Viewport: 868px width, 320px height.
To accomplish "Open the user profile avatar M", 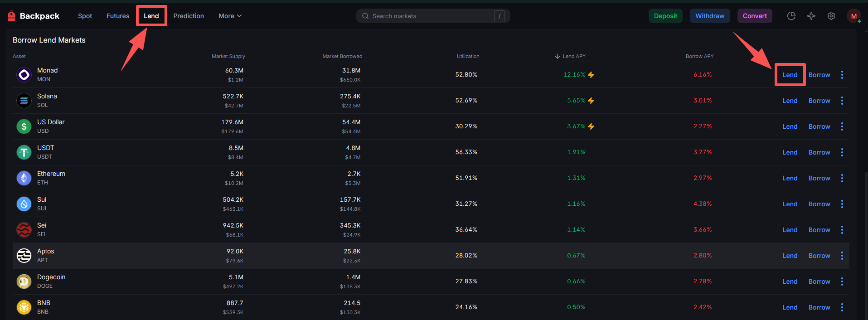I will coord(853,16).
